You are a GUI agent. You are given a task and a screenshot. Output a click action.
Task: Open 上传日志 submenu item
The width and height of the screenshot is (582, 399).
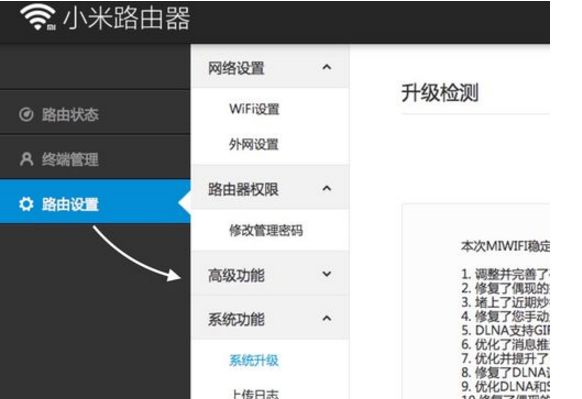point(254,393)
